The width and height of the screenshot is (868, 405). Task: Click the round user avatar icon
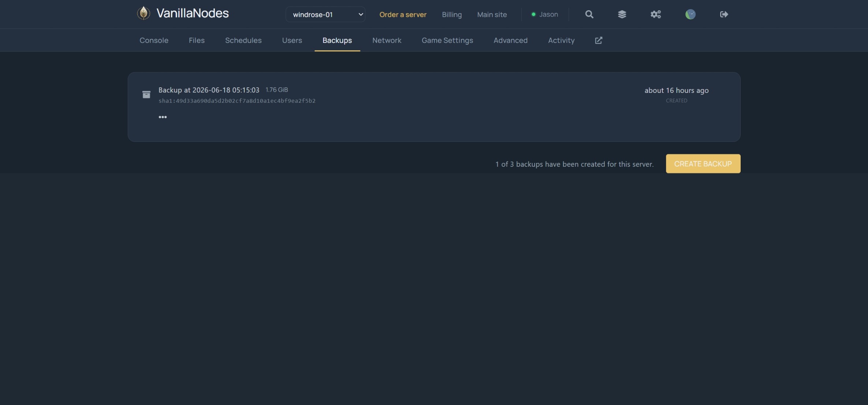(x=690, y=14)
